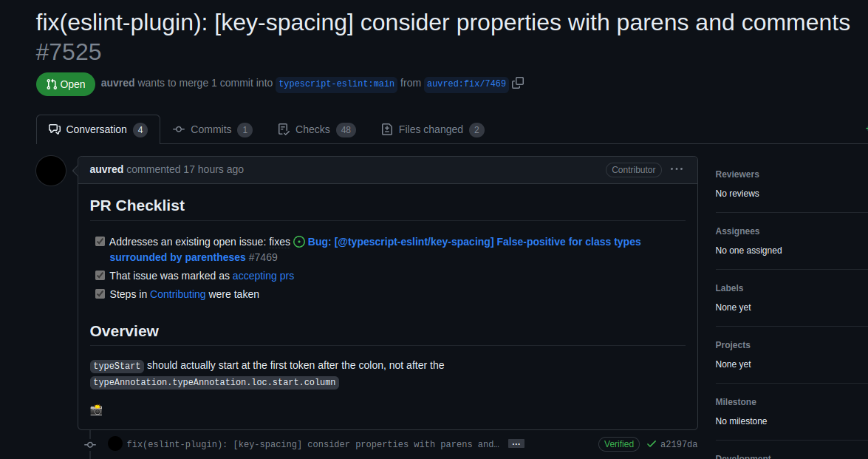Open the Checks tab
868x459 pixels.
[312, 129]
